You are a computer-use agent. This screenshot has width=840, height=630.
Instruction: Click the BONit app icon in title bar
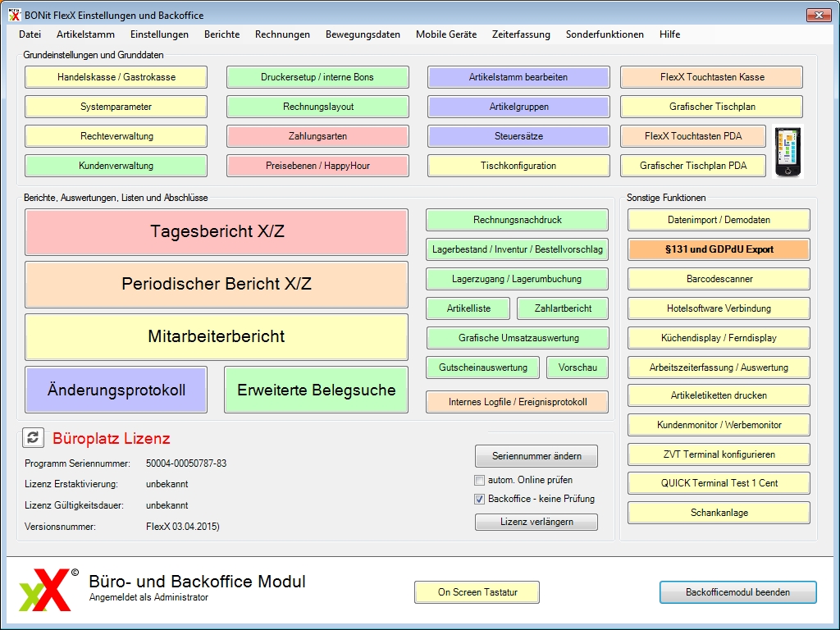point(15,15)
